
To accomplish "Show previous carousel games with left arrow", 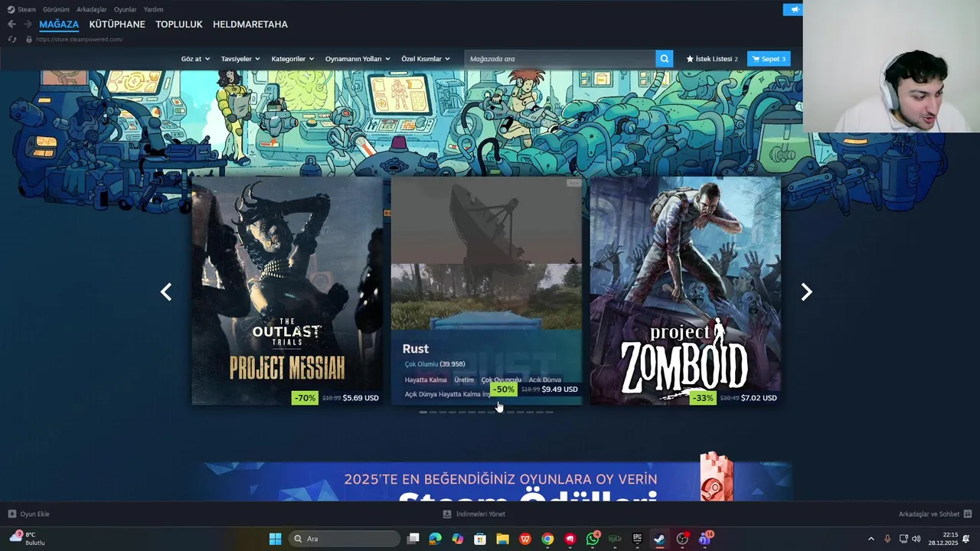I will click(166, 292).
